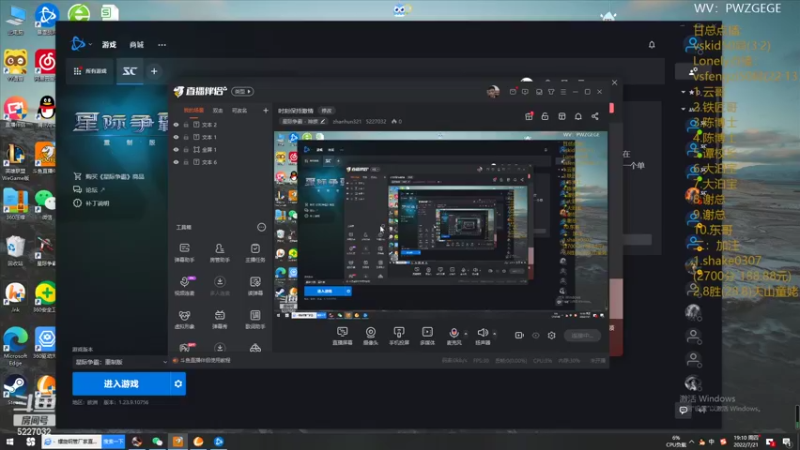Open the toolbox more-options circle icon
The image size is (800, 450).
261,227
